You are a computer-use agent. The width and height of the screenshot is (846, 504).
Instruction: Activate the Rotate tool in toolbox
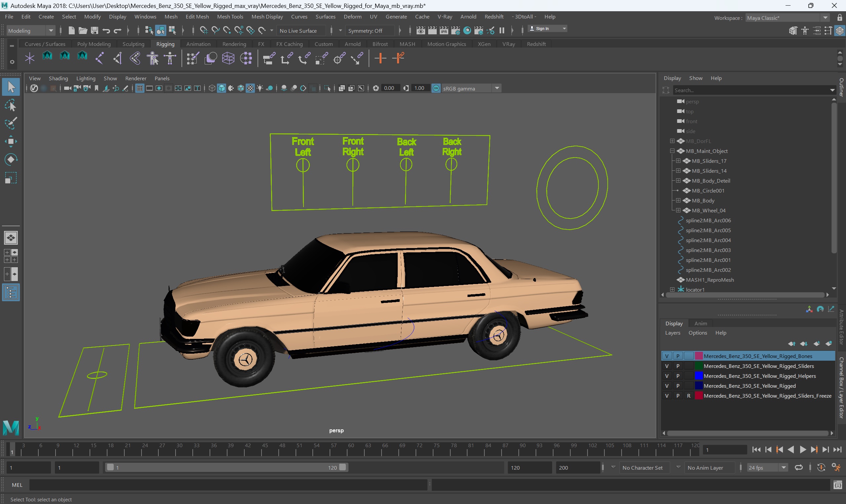pyautogui.click(x=11, y=159)
